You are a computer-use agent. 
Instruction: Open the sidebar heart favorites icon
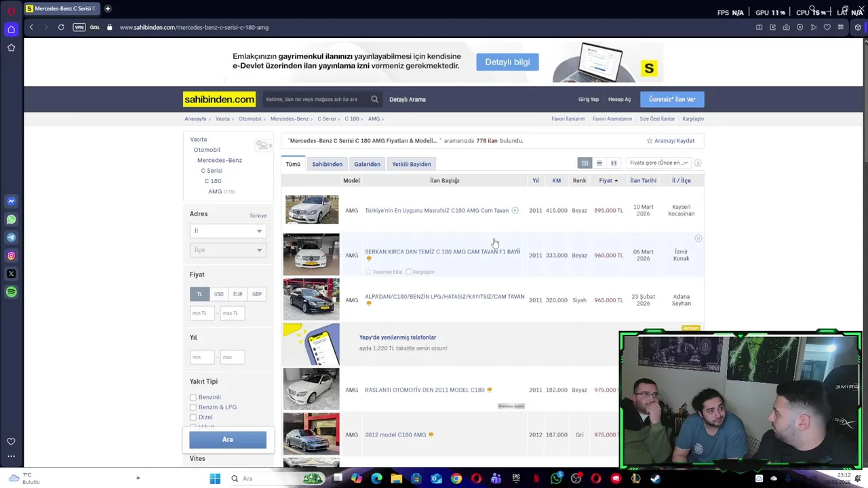[11, 441]
